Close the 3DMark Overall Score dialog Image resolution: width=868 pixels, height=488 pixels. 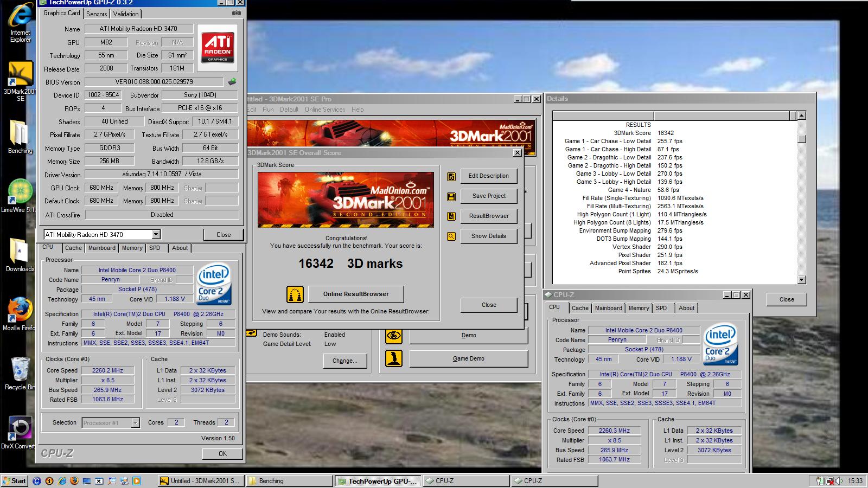tap(489, 305)
